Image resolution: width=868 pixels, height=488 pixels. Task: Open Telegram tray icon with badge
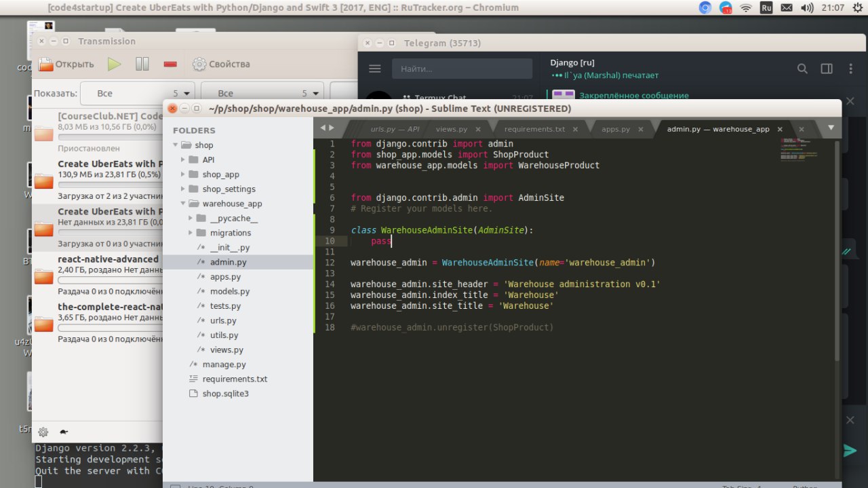click(x=725, y=8)
